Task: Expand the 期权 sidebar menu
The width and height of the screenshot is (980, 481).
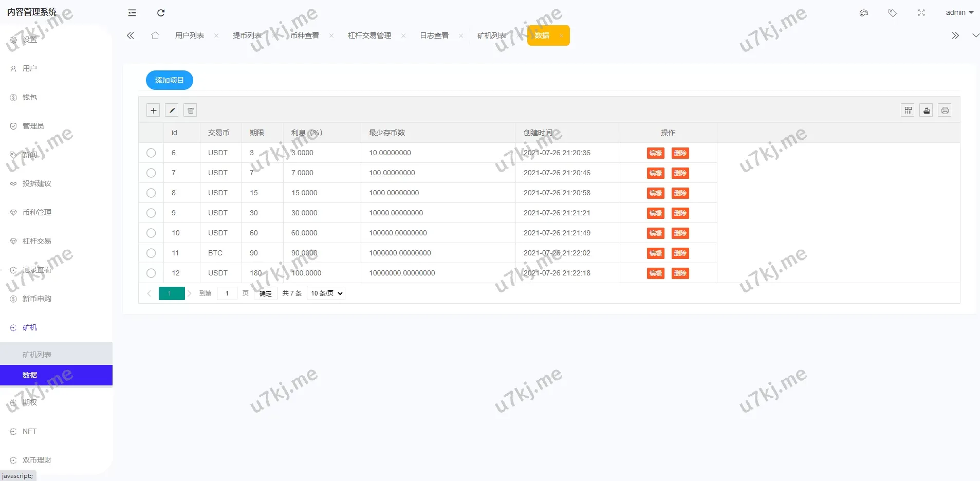Action: pos(30,402)
